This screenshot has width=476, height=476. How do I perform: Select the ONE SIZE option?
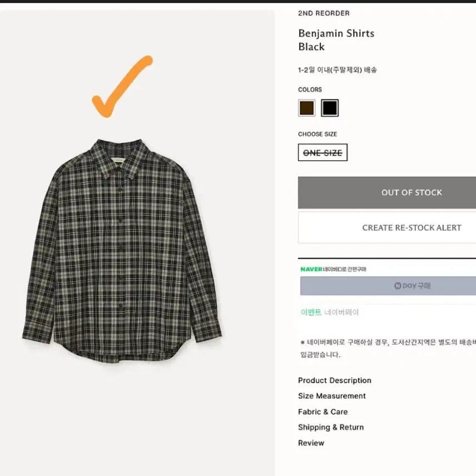point(322,152)
